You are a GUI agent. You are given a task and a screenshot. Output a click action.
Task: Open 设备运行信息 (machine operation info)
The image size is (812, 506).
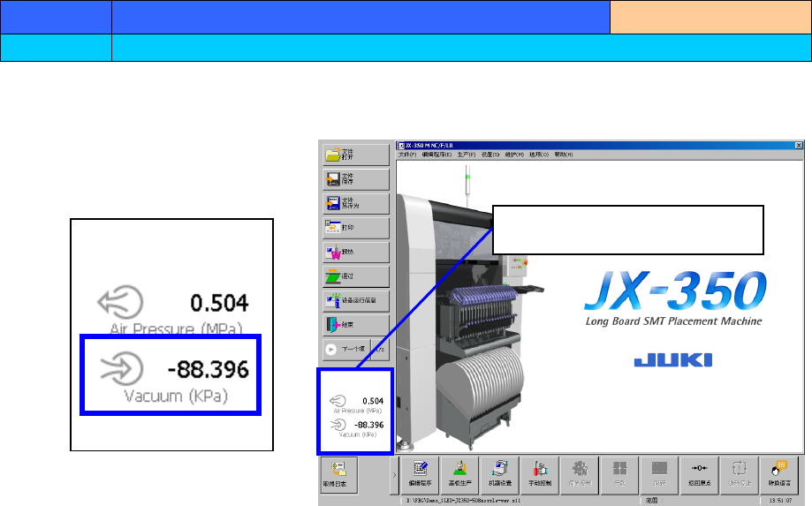point(356,300)
